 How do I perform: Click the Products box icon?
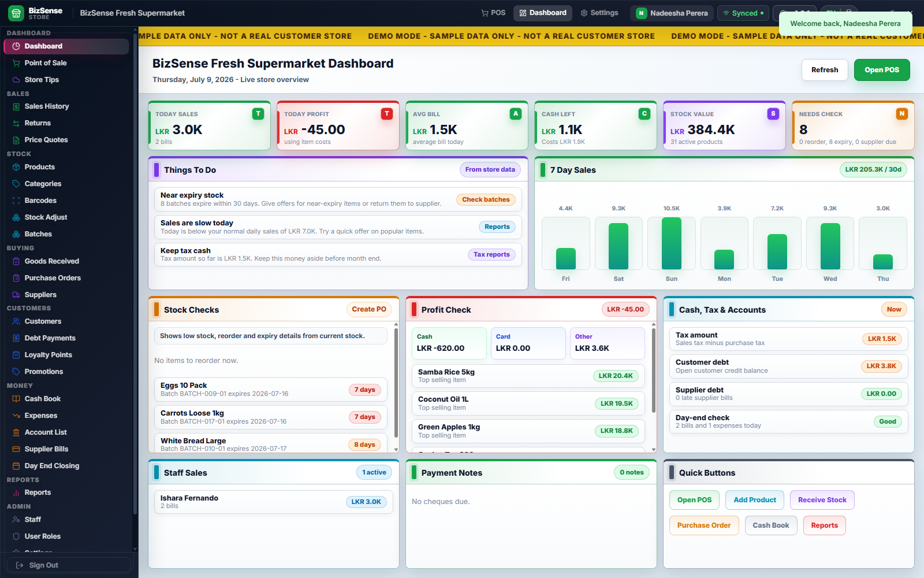pyautogui.click(x=16, y=167)
